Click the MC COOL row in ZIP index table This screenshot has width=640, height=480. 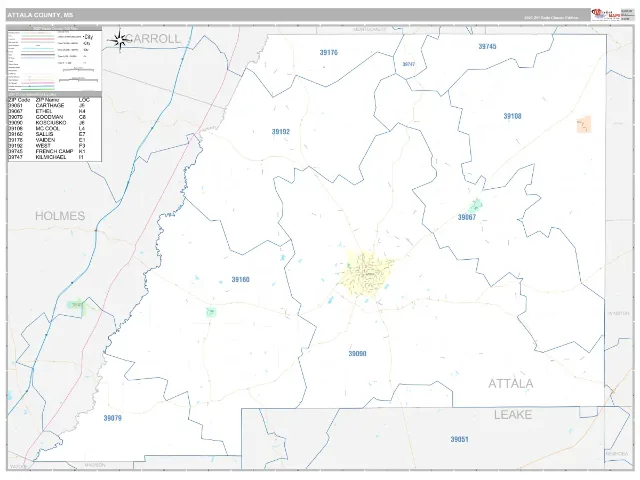(x=55, y=128)
